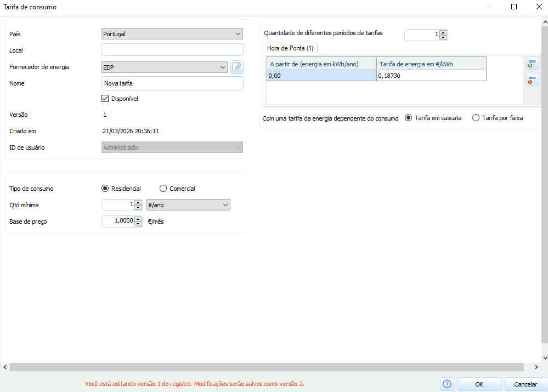Click the add tariff row icon

pyautogui.click(x=532, y=64)
